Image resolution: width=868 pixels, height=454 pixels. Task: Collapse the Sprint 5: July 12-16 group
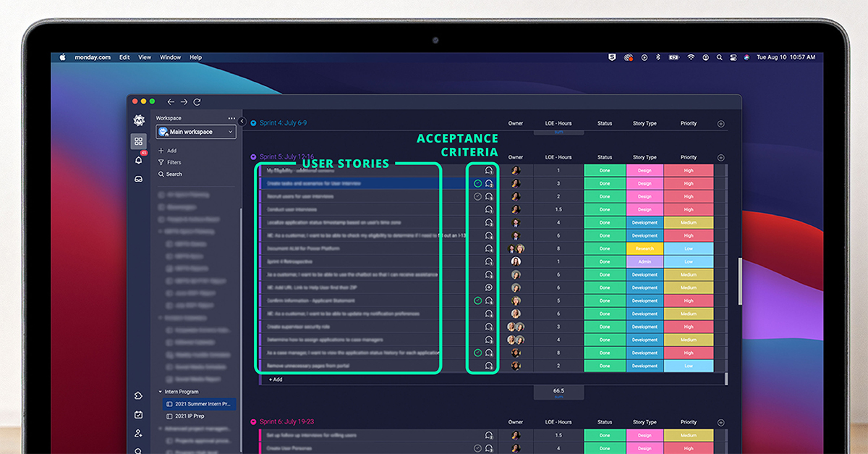tap(253, 157)
